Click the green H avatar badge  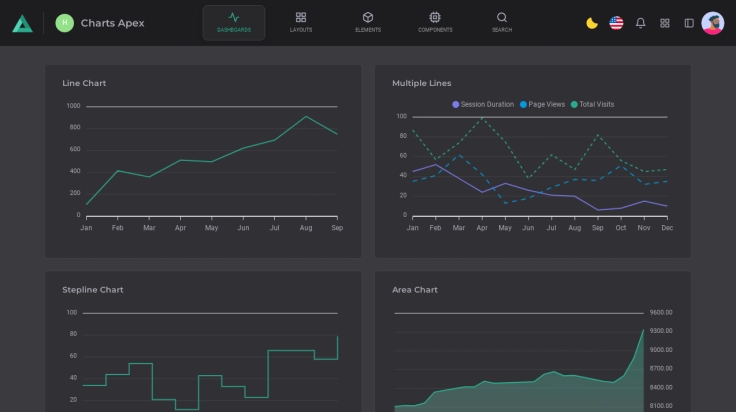pos(65,23)
